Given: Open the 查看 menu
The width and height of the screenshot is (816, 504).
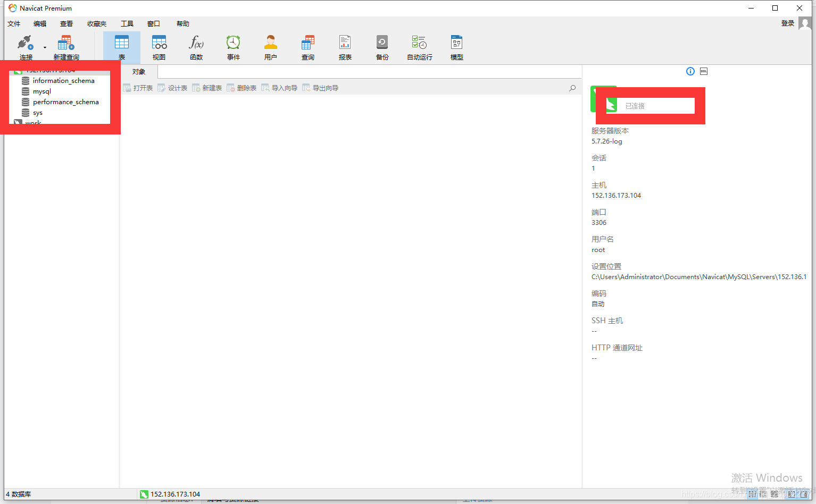Looking at the screenshot, I should (x=66, y=23).
